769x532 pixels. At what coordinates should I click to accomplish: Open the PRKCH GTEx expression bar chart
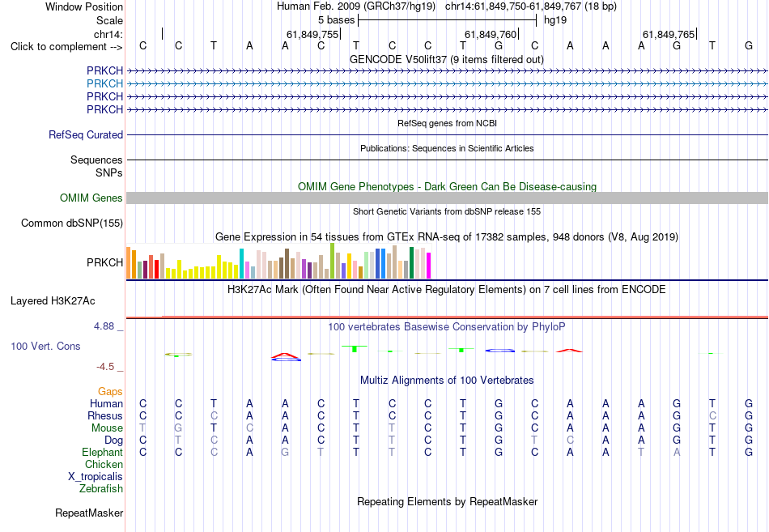coord(278,261)
